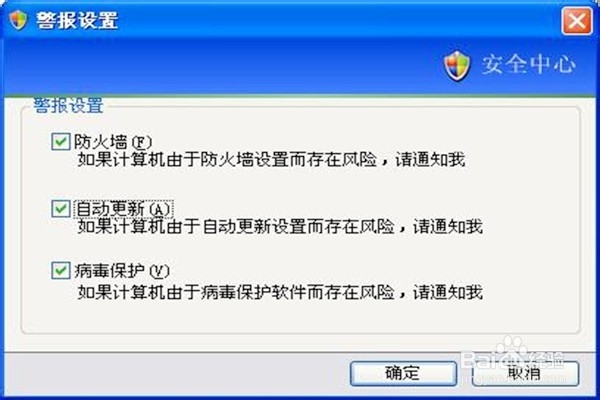
Task: Click the 安全中心 banner text
Action: coord(528,64)
